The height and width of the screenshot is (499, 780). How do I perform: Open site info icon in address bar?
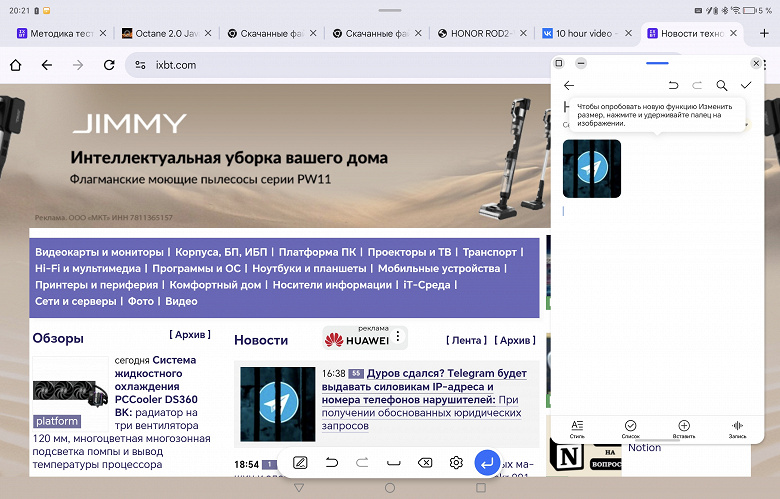coord(140,65)
